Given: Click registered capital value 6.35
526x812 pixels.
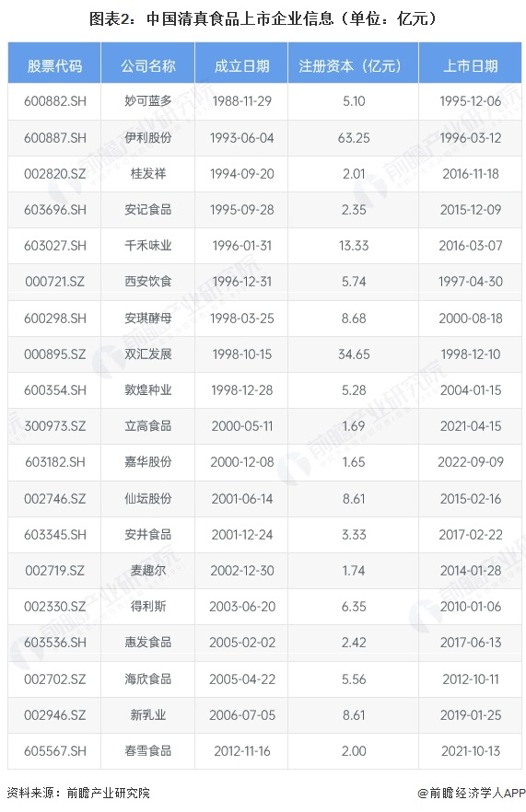Looking at the screenshot, I should tap(354, 607).
